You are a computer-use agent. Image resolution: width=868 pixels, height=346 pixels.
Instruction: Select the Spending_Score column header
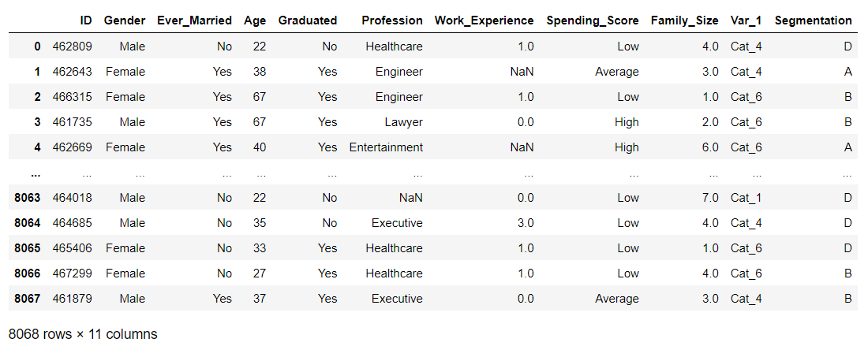(x=593, y=21)
